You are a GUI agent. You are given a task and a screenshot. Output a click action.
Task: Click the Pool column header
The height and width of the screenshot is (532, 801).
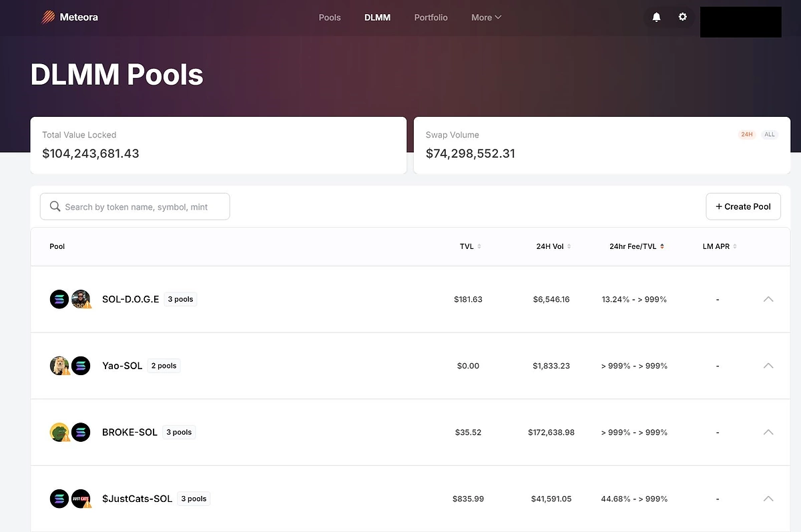tap(57, 246)
